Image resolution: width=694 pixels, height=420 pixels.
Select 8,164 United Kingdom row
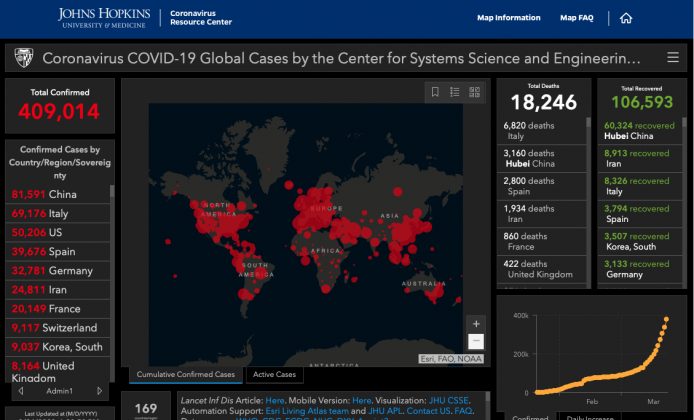click(58, 370)
